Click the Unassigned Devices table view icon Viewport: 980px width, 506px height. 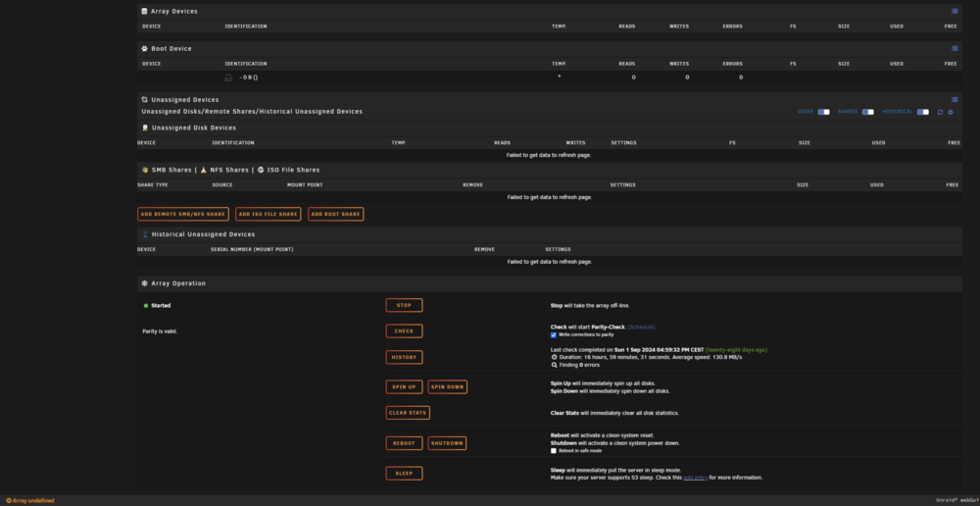point(955,99)
